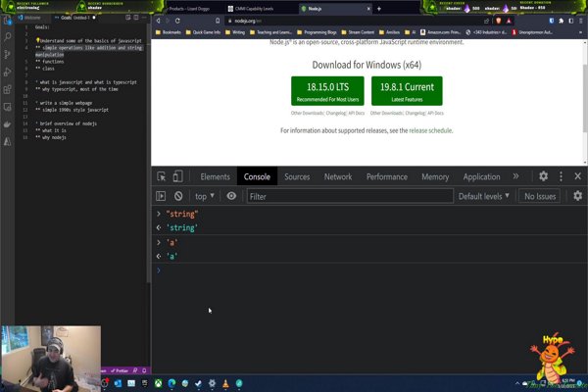Click the Brave Rewards triangle icon

click(x=509, y=21)
